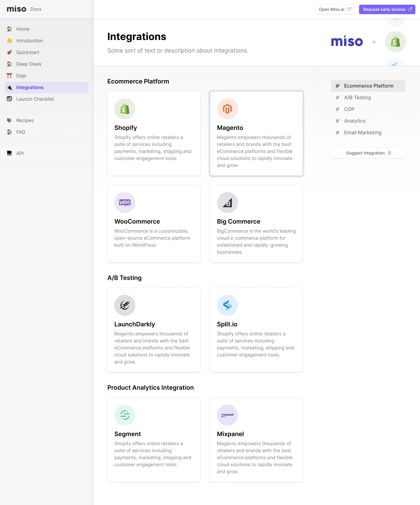This screenshot has height=505, width=420.
Task: Select Dojo in sidebar navigation
Action: 47,75
